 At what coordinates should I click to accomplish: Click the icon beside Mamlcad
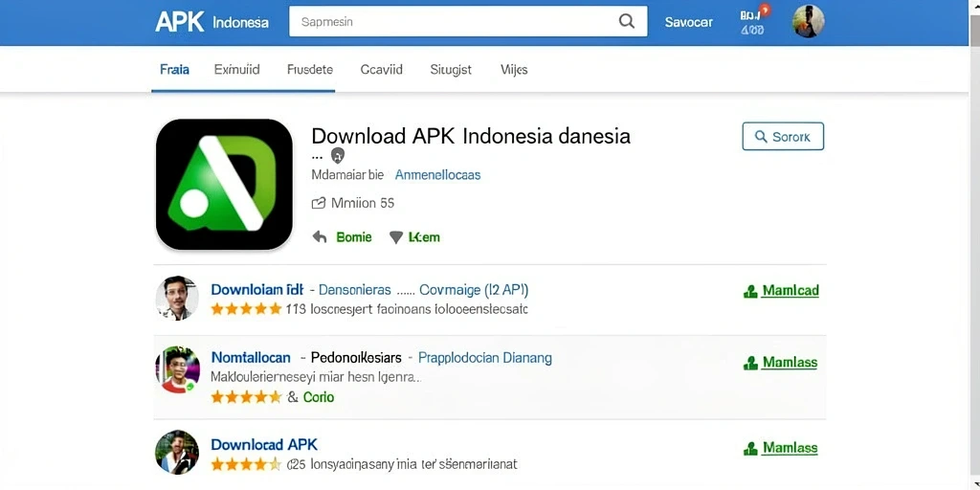(x=750, y=291)
